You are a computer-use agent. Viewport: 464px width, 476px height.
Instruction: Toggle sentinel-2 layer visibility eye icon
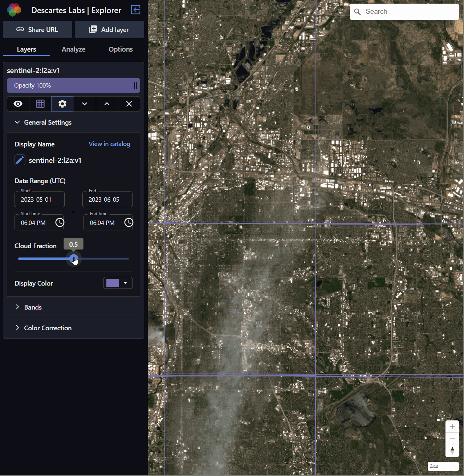pyautogui.click(x=18, y=104)
